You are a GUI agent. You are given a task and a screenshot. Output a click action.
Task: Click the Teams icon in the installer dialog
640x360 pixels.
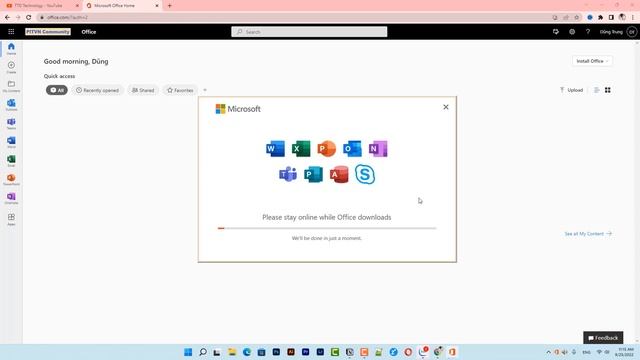[288, 174]
